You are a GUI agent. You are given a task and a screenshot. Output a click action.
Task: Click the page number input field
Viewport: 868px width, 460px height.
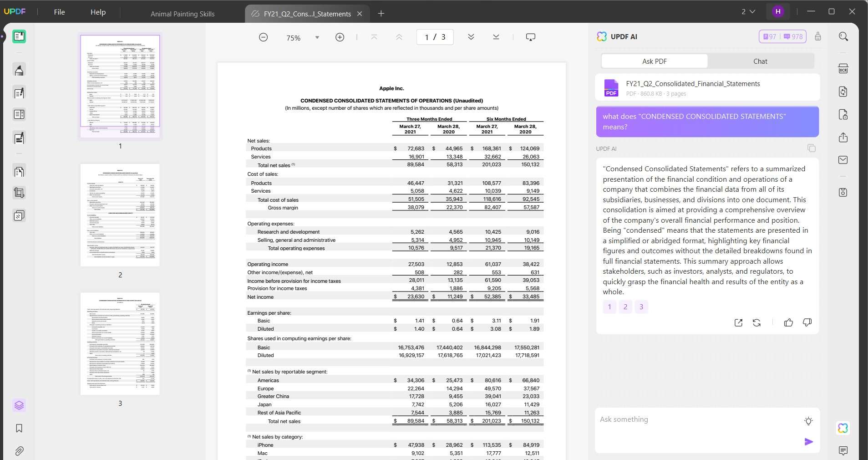(x=435, y=37)
